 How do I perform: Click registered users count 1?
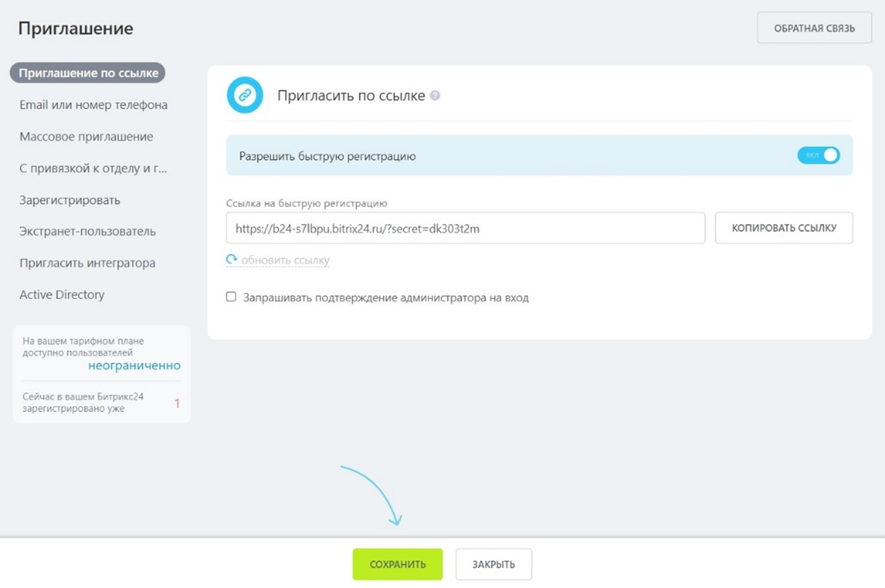(x=177, y=403)
